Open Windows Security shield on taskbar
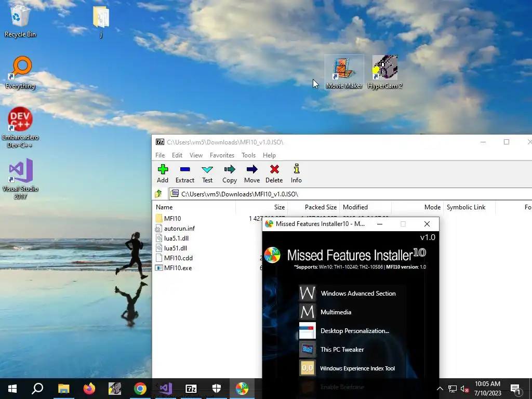Viewport: 532px width, 399px height. [x=217, y=389]
